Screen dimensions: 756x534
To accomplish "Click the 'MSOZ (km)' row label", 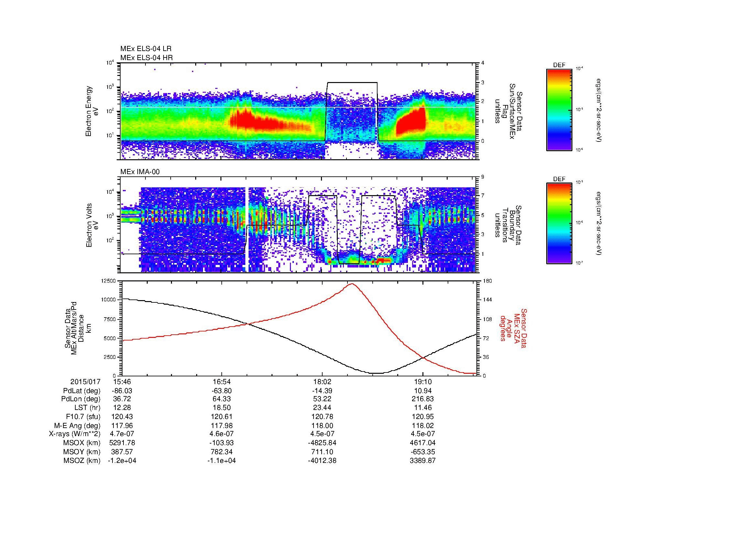I will point(82,461).
